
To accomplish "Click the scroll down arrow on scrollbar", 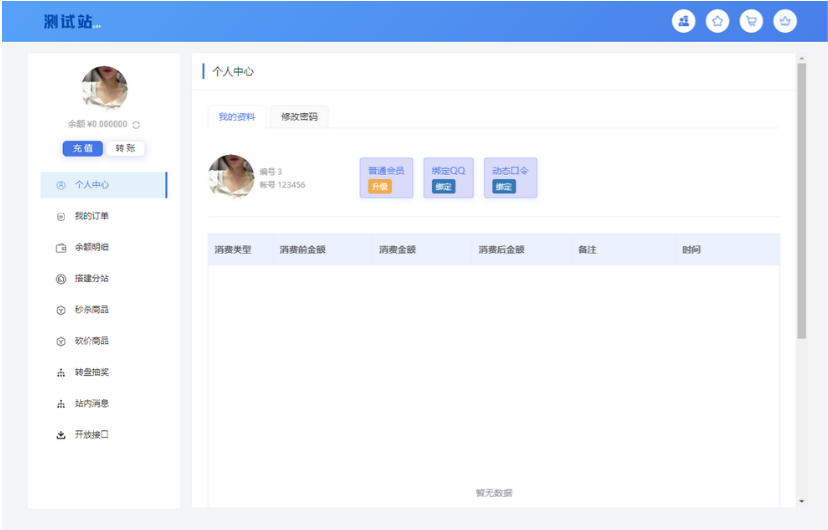I will tap(801, 501).
